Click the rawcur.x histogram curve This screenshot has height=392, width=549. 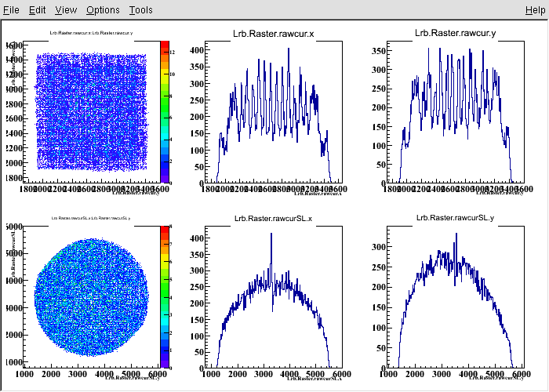pos(274,115)
